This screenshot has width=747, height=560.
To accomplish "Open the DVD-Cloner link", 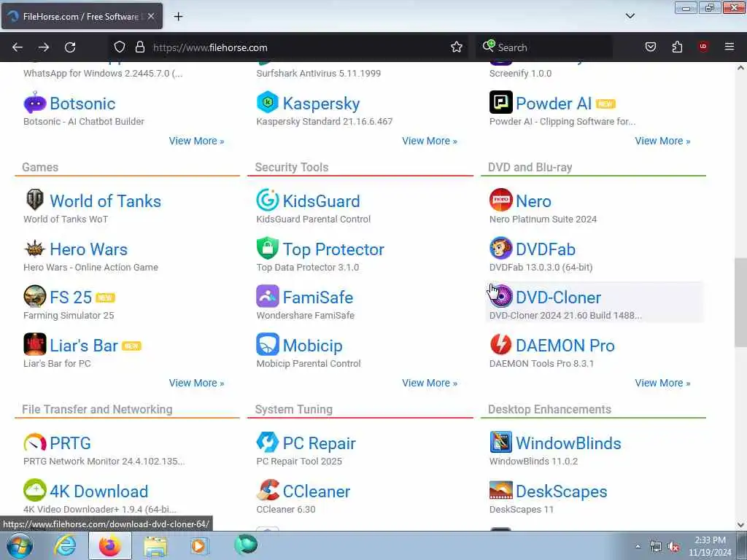I will tap(558, 297).
